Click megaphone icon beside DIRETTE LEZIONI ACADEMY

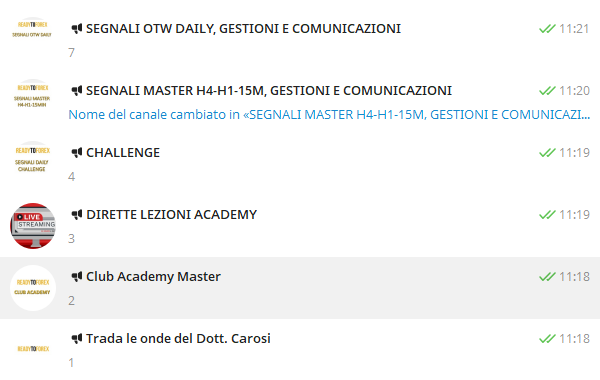point(77,215)
